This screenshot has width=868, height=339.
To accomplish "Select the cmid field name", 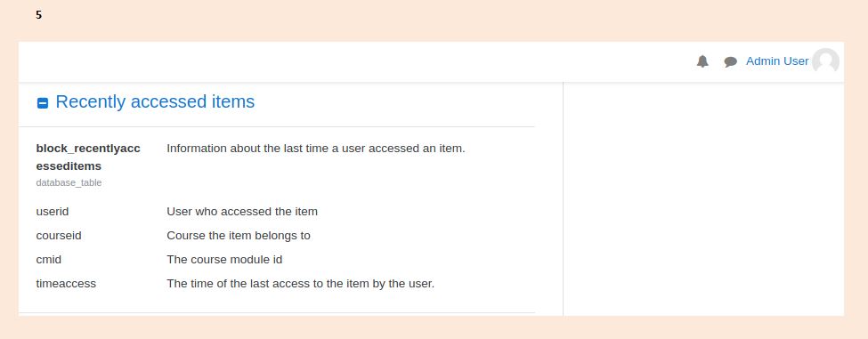I will (x=49, y=259).
